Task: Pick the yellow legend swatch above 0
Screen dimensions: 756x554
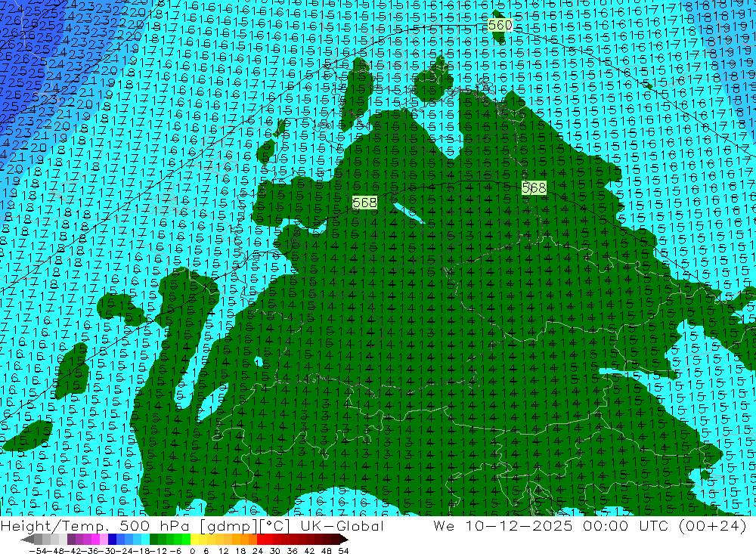Action: click(x=195, y=540)
